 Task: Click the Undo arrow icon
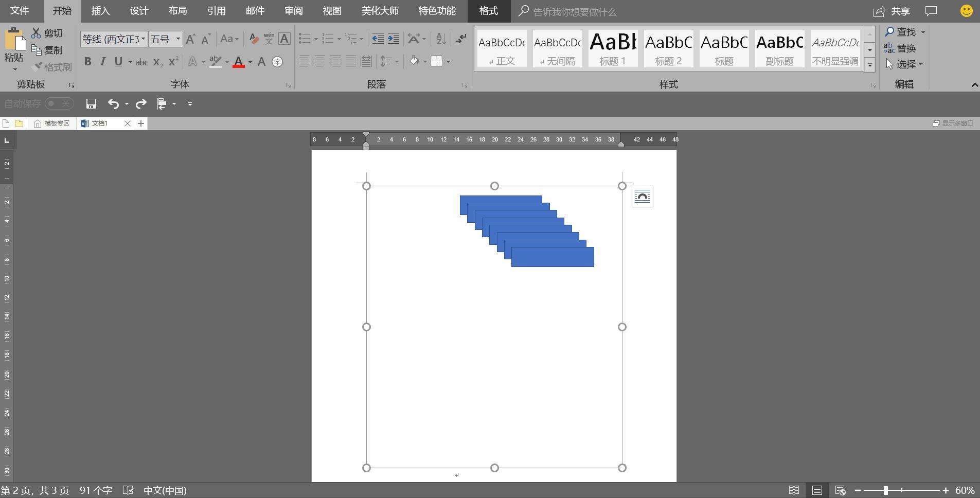tap(113, 104)
